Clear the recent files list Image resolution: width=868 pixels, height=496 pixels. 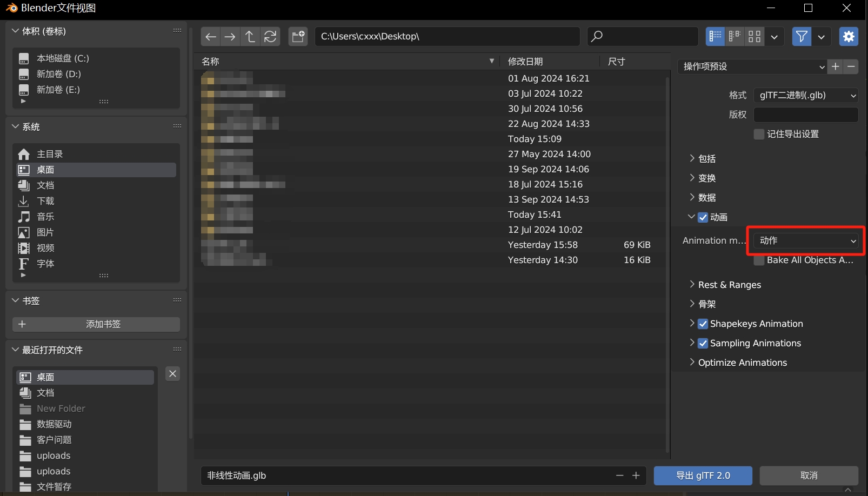pyautogui.click(x=172, y=374)
